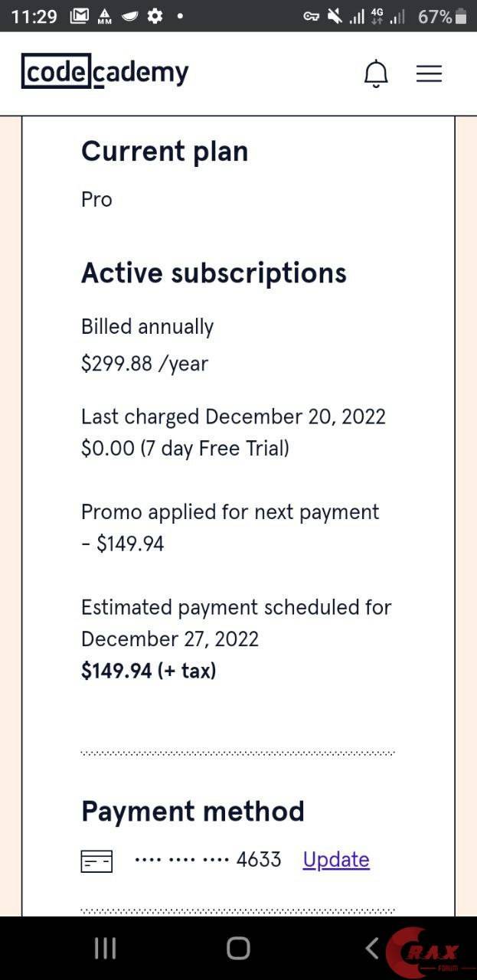Tap the $149.94 (+ tax) estimated payment
The height and width of the screenshot is (980, 477).
[149, 671]
